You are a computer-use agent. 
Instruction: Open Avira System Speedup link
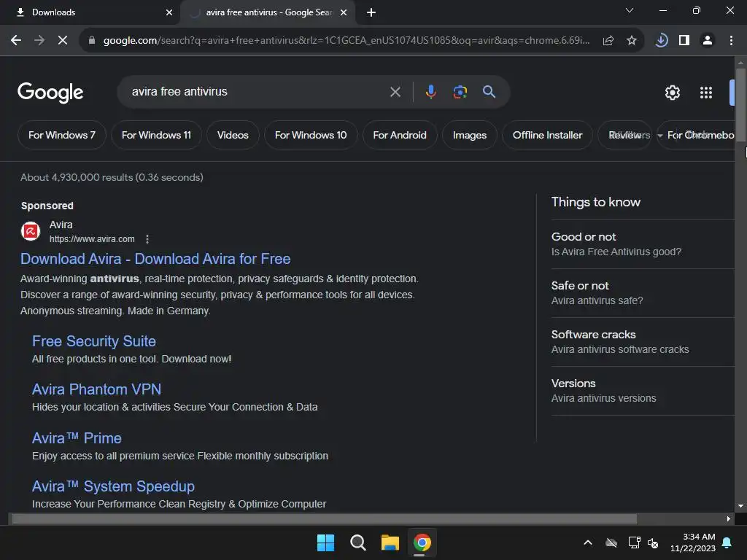pyautogui.click(x=113, y=486)
